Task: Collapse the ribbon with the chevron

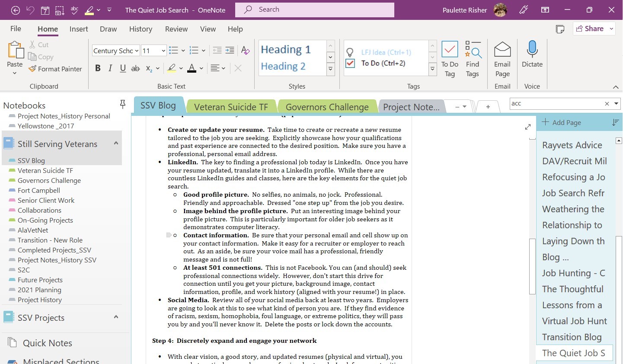Action: point(616,87)
